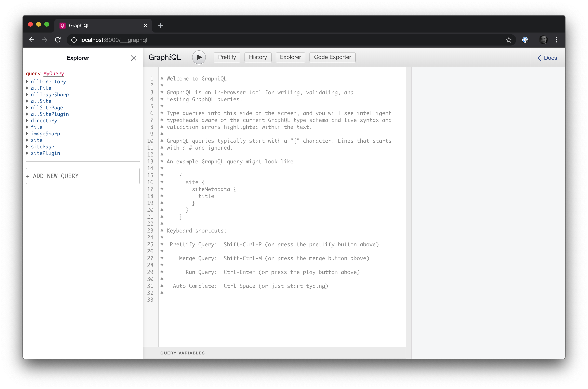Viewport: 588px width, 389px height.
Task: Click the Prettify button to format query
Action: pos(227,57)
